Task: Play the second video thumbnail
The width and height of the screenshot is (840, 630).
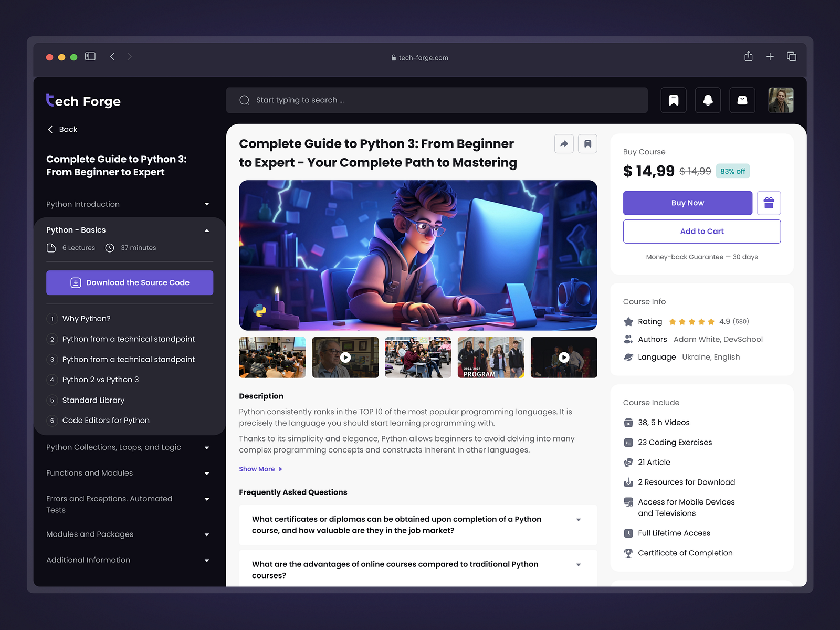Action: (345, 358)
